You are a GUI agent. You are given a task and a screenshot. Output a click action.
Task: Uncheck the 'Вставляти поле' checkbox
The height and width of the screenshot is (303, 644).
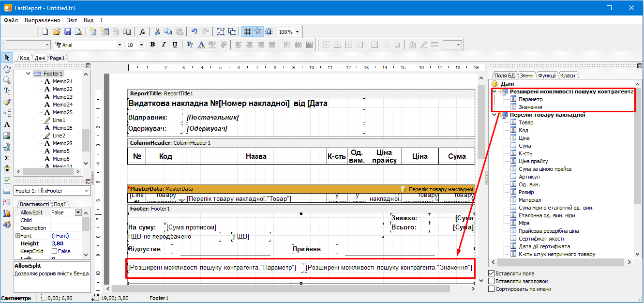coord(492,273)
